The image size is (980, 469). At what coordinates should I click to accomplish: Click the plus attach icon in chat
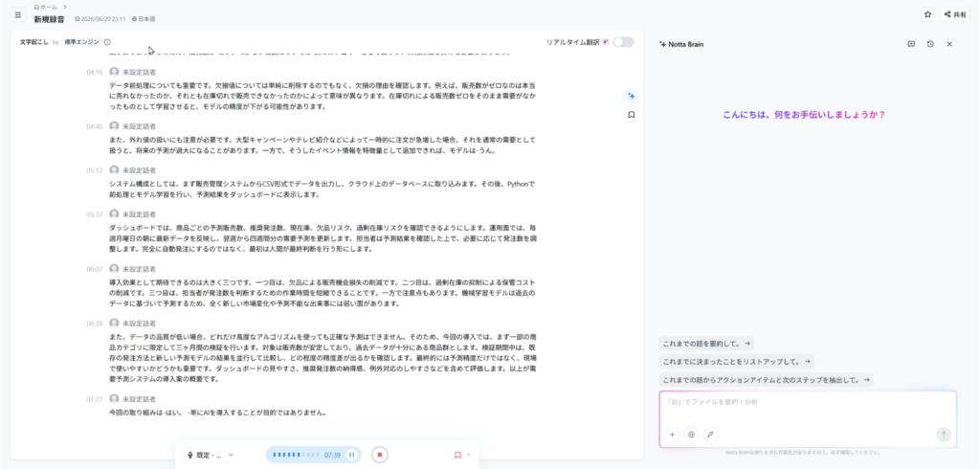click(673, 434)
